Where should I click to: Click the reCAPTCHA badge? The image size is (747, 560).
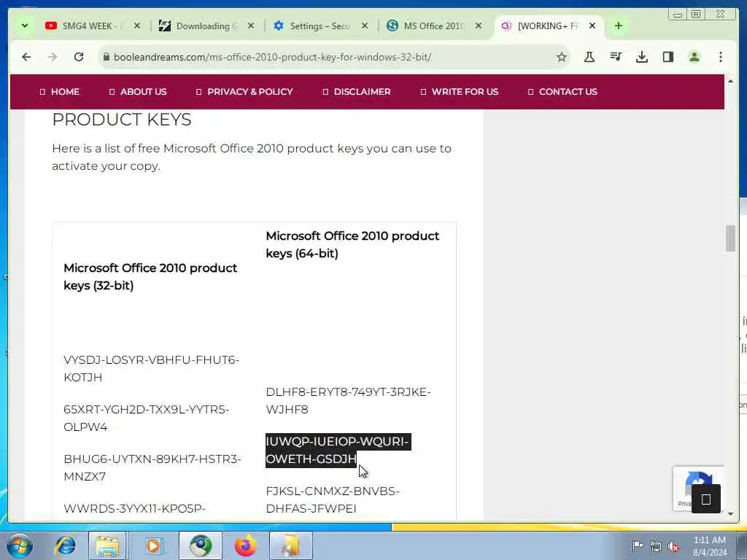(x=698, y=488)
